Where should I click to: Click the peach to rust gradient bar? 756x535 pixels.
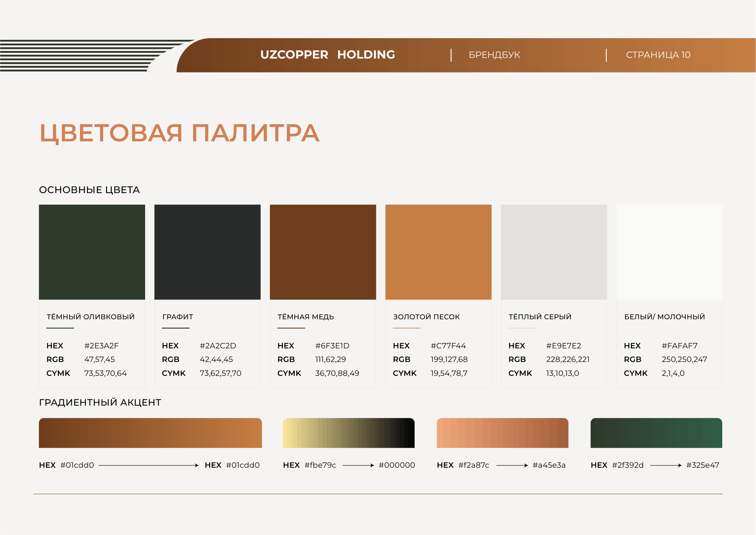(x=503, y=433)
